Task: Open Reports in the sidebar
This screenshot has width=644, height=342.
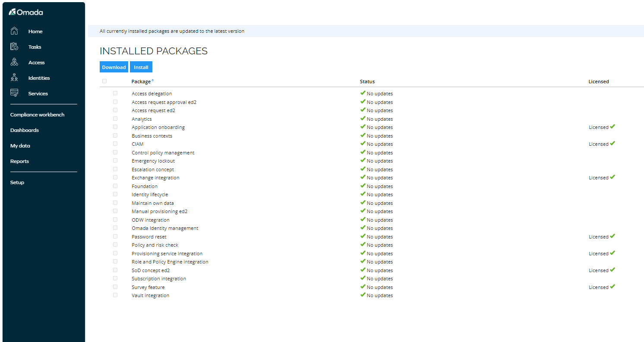Action: pyautogui.click(x=19, y=161)
